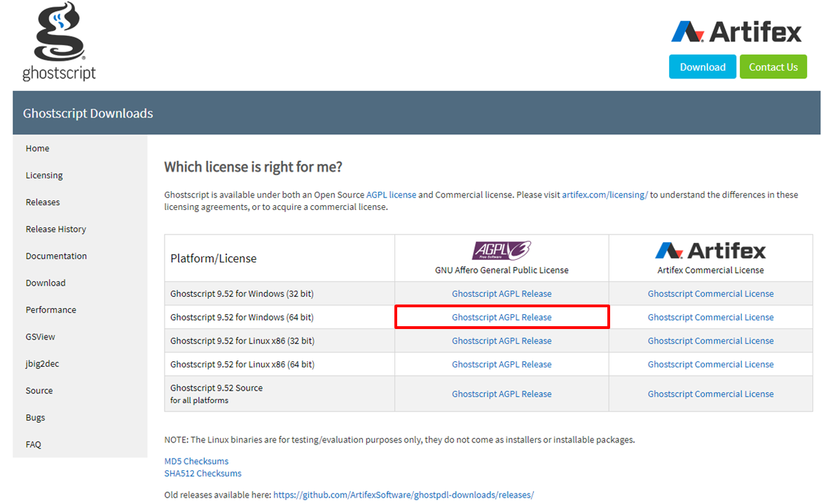
Task: Open Licensing in the sidebar
Action: coord(44,175)
